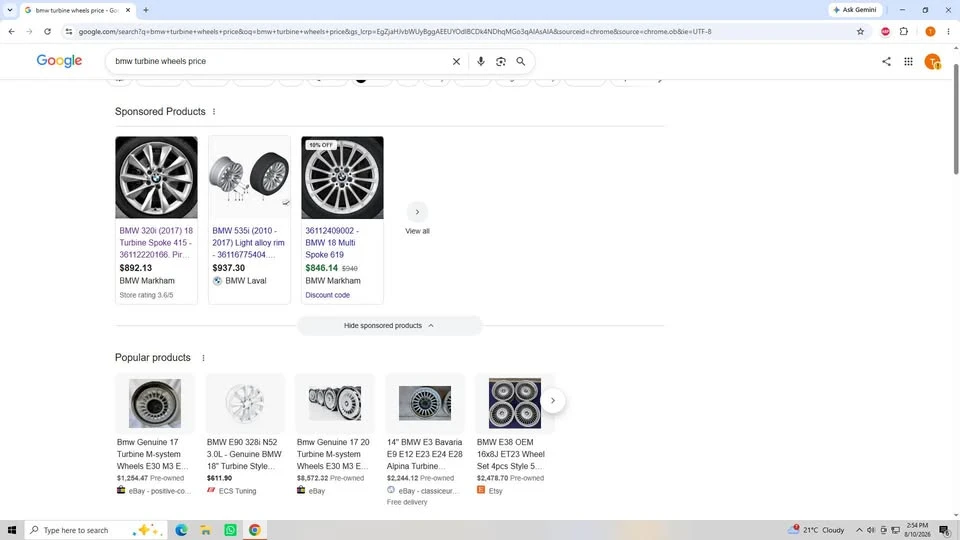Collapse with Hide sponsored products button

(x=389, y=326)
